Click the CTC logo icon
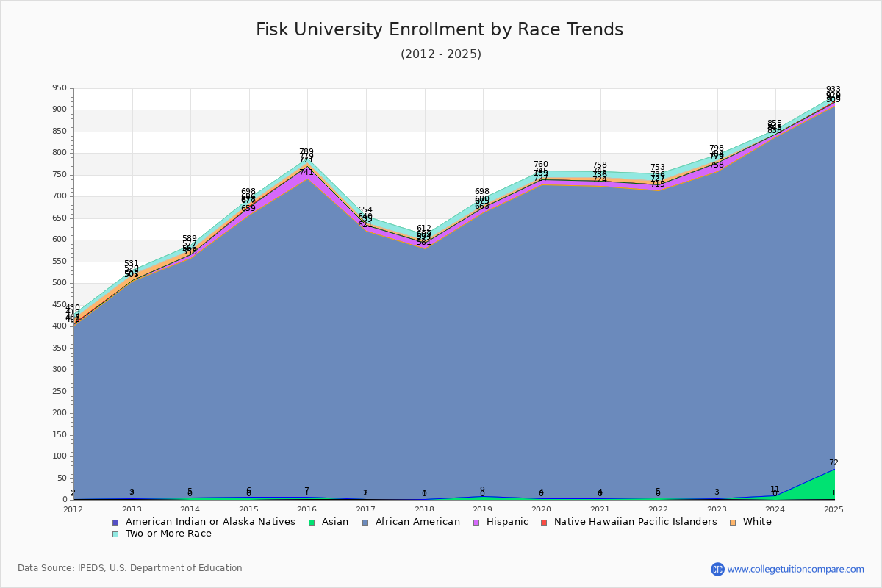Screen dimensions: 882x588 pyautogui.click(x=717, y=569)
